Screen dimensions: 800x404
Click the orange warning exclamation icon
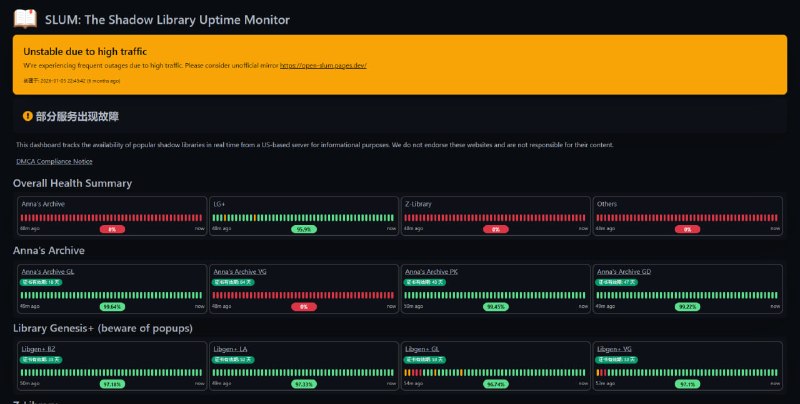28,116
